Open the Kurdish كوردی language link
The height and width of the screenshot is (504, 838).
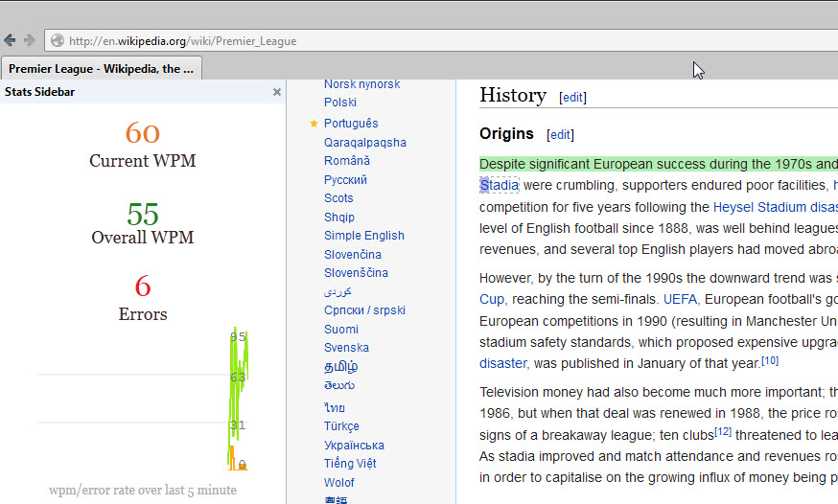tap(338, 291)
